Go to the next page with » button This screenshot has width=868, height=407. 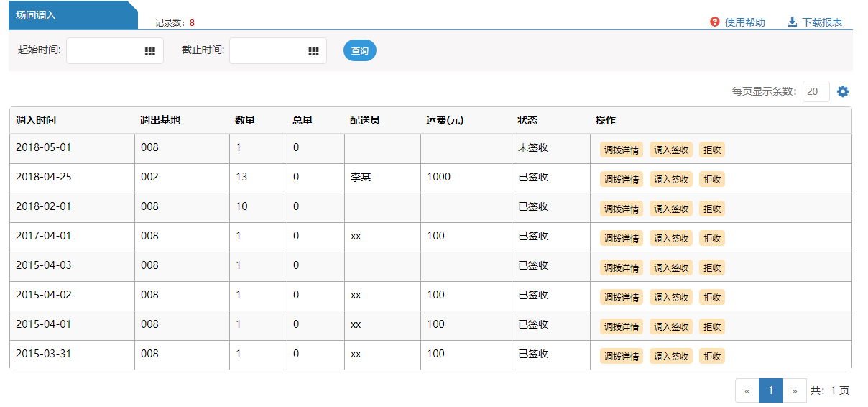794,390
